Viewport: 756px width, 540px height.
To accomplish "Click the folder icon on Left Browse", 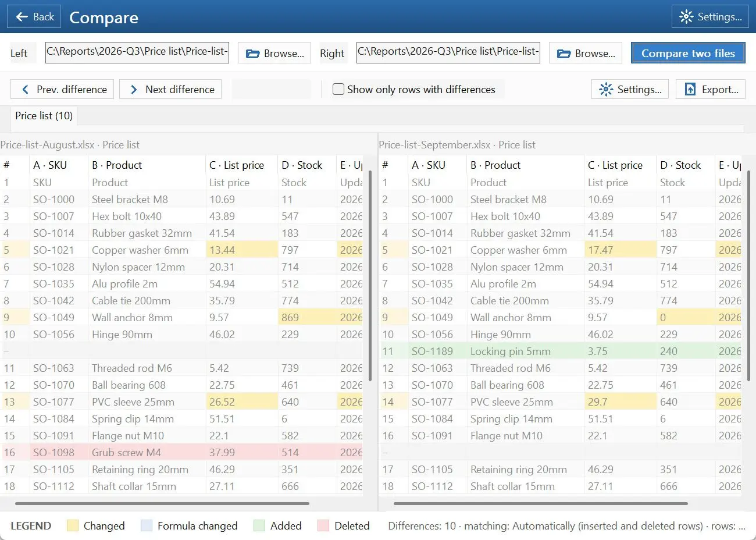I will pyautogui.click(x=252, y=54).
